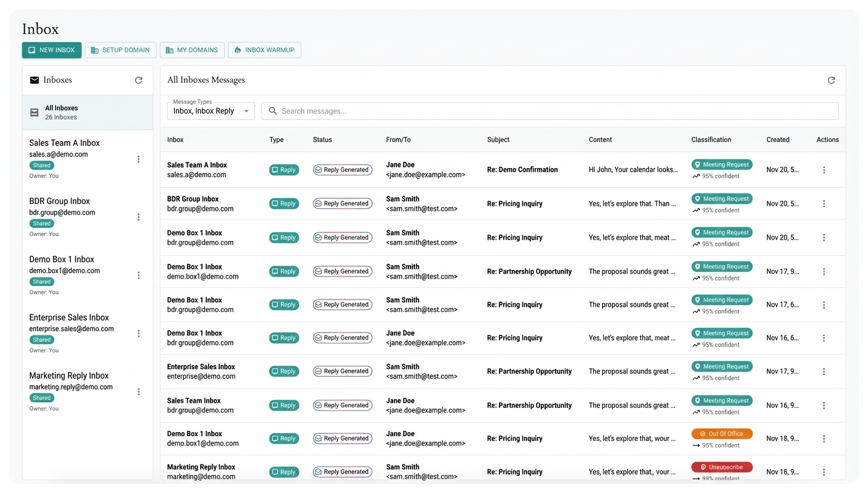Click the search magnifier icon in Search messages
This screenshot has width=868, height=493.
(x=273, y=111)
